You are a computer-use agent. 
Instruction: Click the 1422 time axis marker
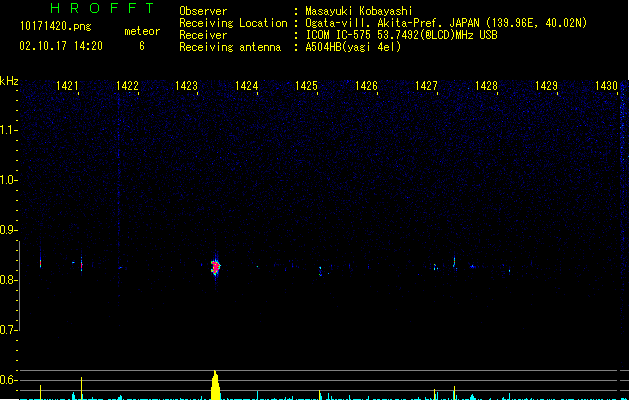coord(127,86)
